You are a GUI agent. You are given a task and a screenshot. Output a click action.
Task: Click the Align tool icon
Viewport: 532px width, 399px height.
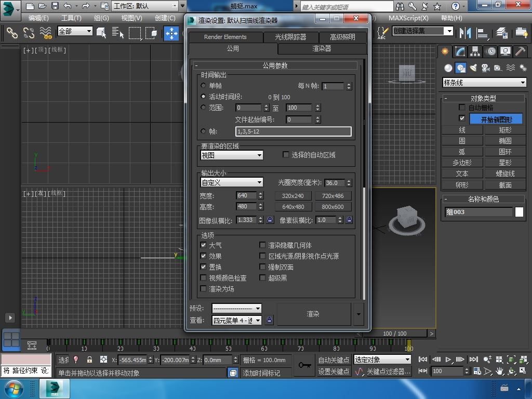(x=482, y=33)
